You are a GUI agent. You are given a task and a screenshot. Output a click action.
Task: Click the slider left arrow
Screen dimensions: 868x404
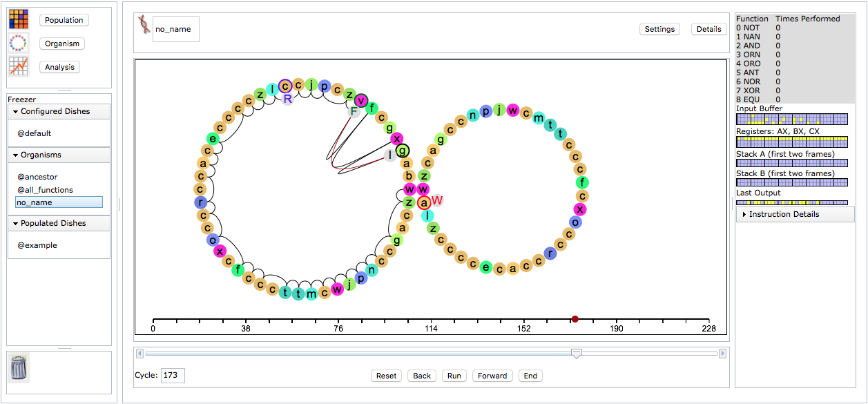pos(140,354)
